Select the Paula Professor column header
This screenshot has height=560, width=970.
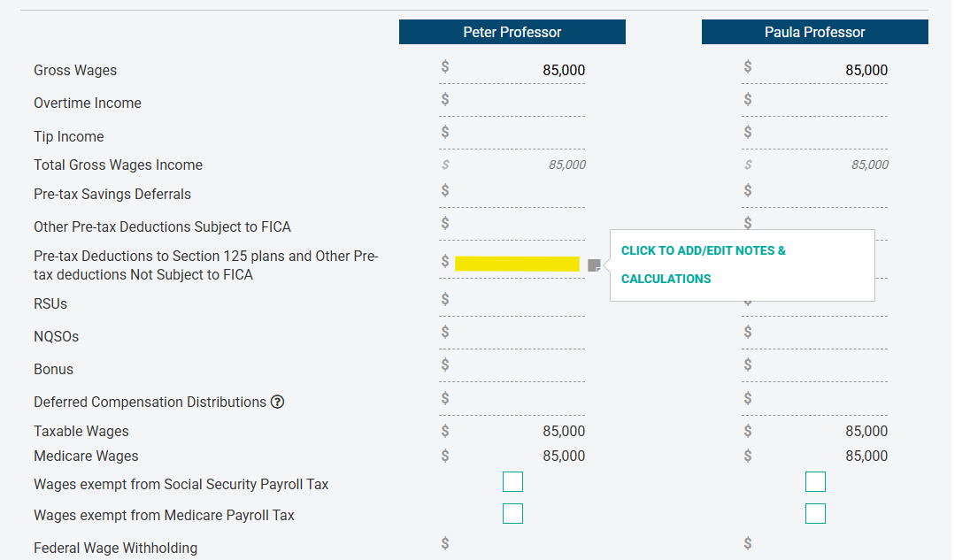(x=814, y=32)
